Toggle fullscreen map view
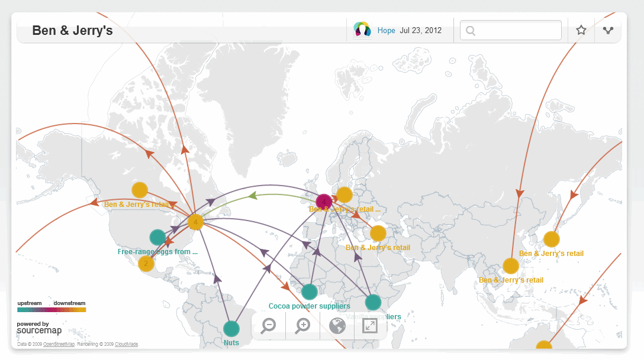This screenshot has height=360, width=644. tap(369, 326)
